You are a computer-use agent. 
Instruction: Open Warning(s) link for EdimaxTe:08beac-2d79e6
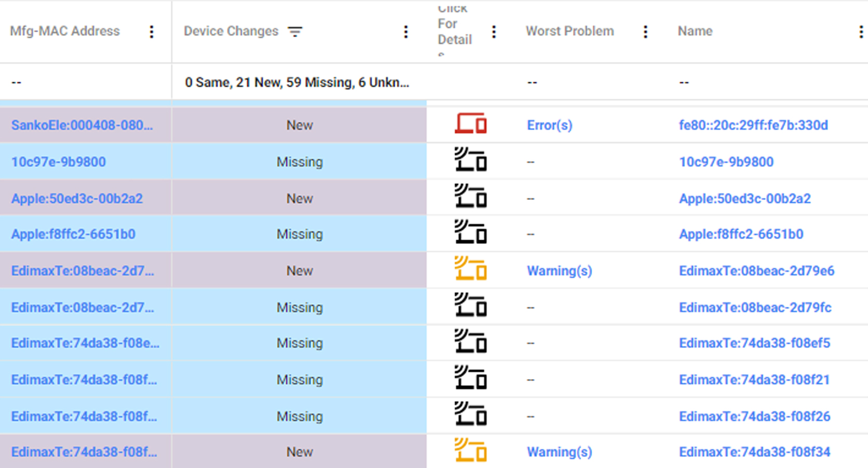(559, 271)
